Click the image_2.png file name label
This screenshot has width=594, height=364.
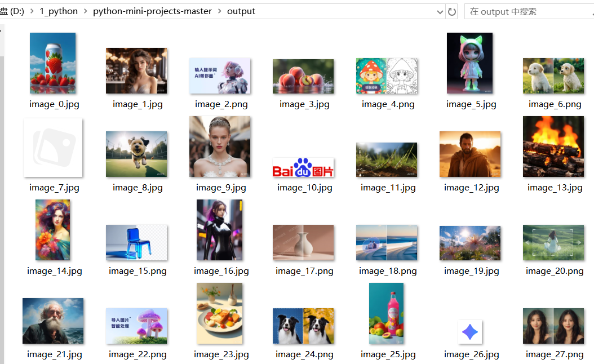[221, 104]
